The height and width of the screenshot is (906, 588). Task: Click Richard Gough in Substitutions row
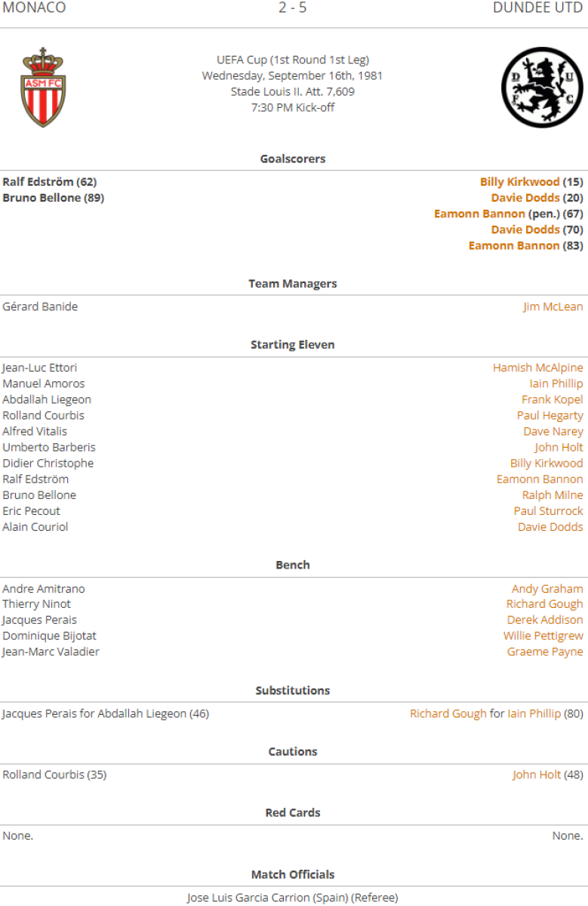448,713
